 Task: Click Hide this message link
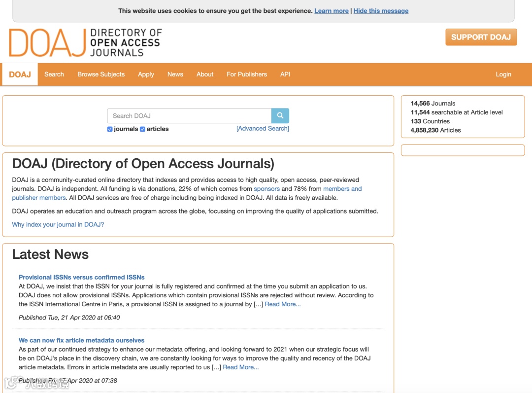click(381, 11)
